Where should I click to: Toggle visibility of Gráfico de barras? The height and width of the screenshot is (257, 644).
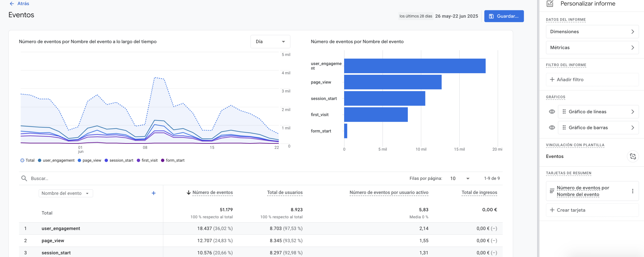click(552, 128)
